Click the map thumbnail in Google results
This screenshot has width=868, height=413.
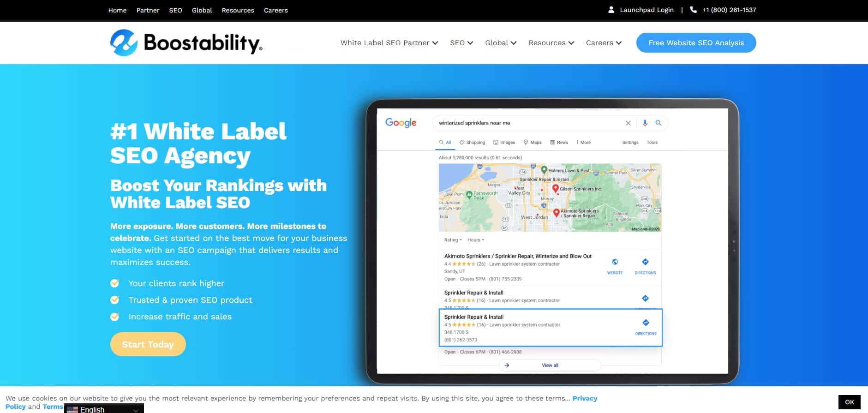tap(550, 198)
